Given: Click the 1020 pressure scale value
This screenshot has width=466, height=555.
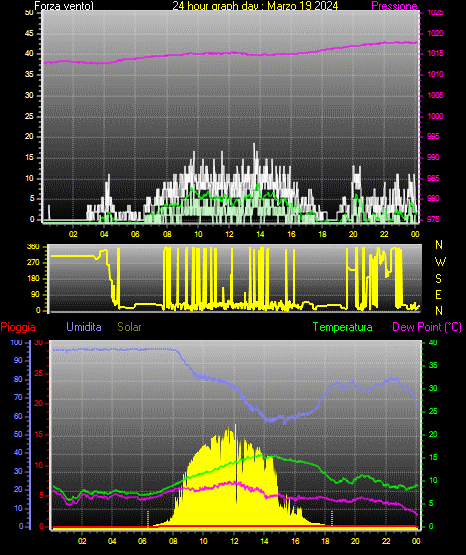Looking at the screenshot, I should click(435, 33).
